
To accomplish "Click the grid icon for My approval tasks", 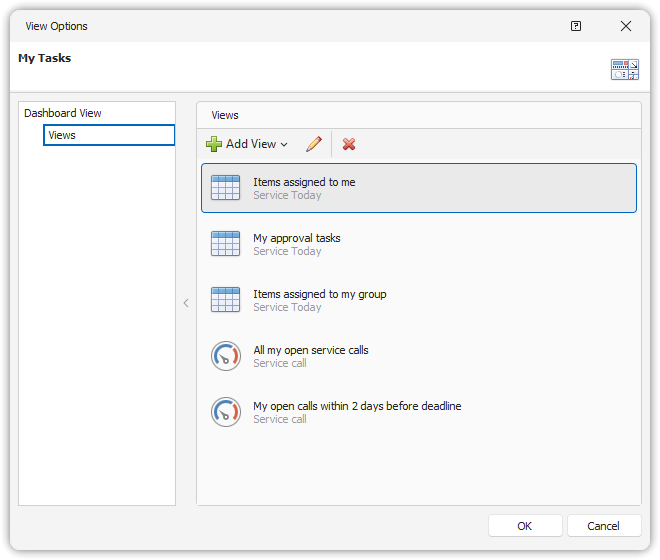I will click(226, 244).
